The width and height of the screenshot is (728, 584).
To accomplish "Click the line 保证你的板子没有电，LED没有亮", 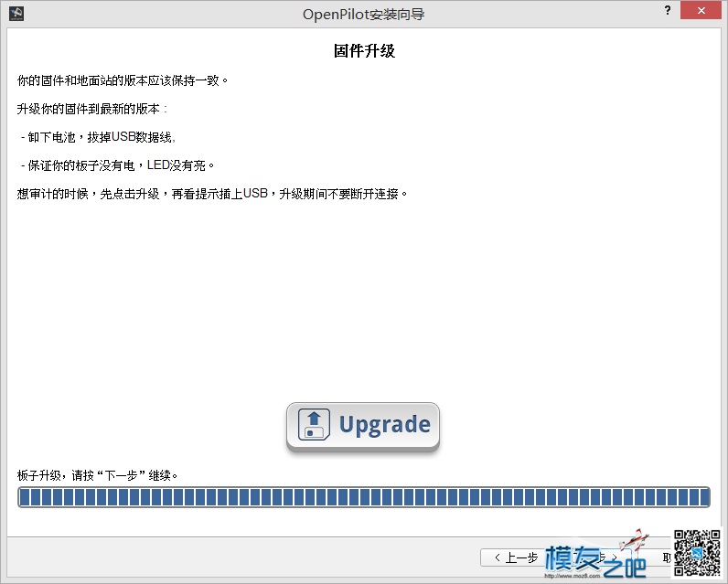I will pos(117,165).
